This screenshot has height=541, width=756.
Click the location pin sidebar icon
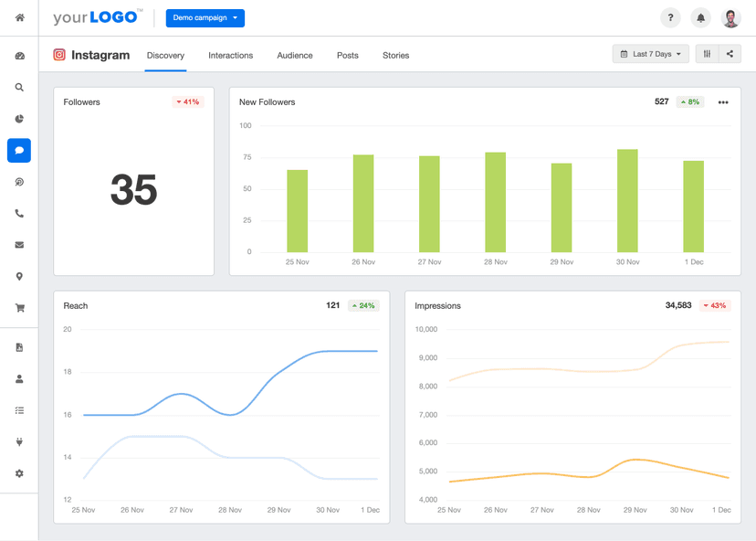19,276
